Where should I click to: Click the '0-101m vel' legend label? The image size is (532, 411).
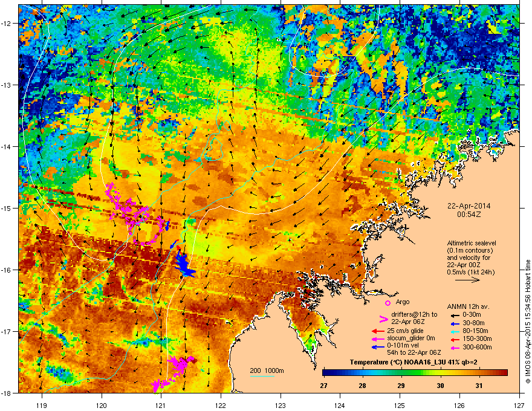401,346
